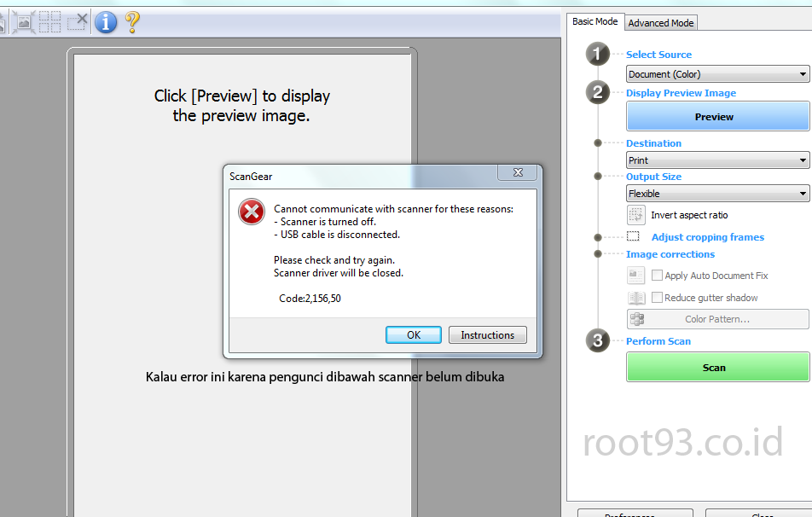The width and height of the screenshot is (812, 517).
Task: Select the Basic Mode tab
Action: coord(595,21)
